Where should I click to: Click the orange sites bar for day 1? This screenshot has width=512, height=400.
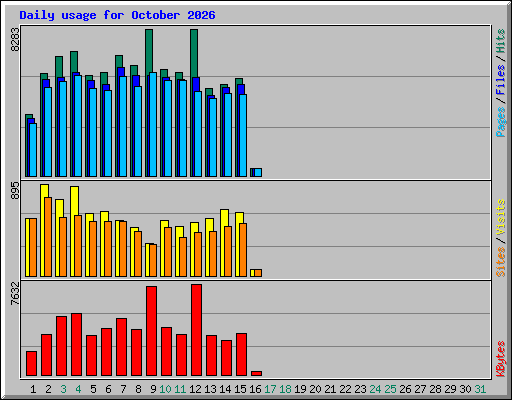pyautogui.click(x=33, y=247)
